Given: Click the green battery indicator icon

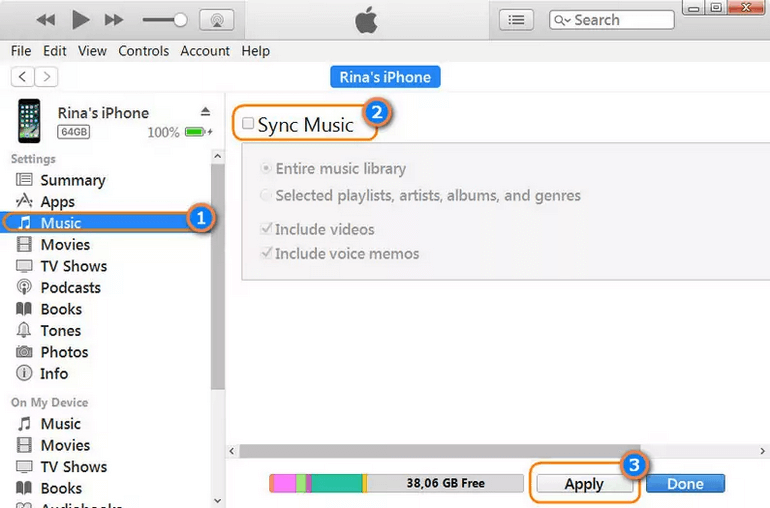Looking at the screenshot, I should [195, 132].
